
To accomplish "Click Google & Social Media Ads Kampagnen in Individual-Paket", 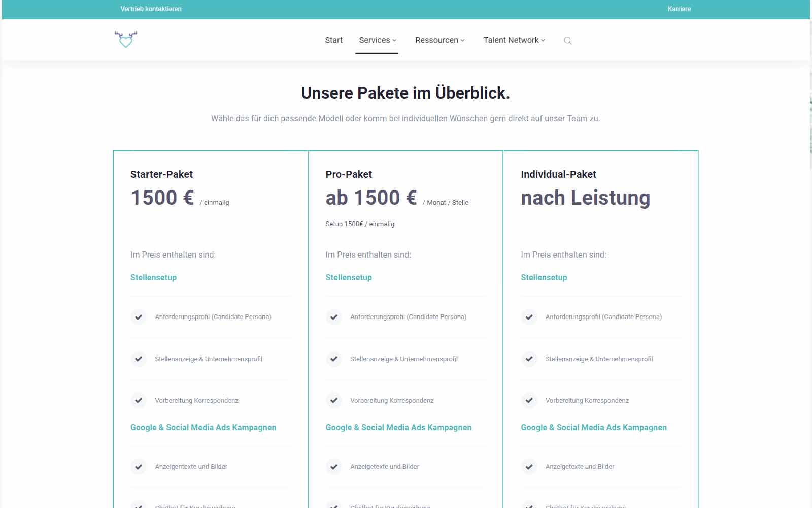I will point(594,427).
